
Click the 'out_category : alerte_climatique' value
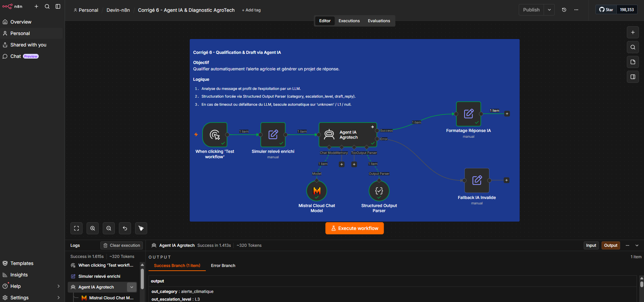tap(183, 292)
